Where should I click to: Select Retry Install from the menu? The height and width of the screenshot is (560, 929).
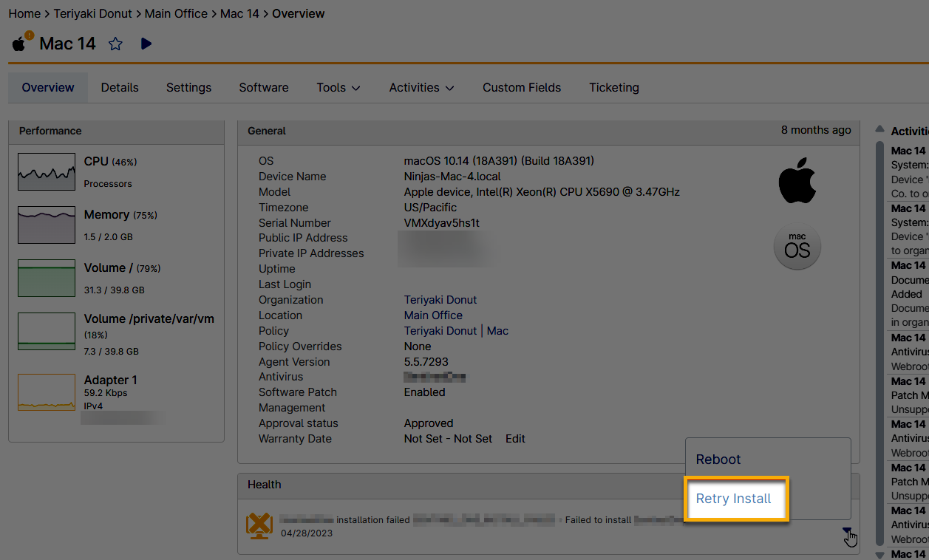coord(733,499)
